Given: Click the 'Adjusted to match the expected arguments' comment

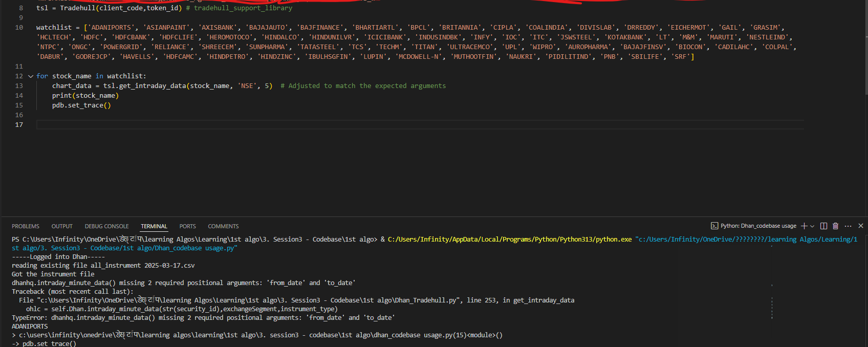Looking at the screenshot, I should coord(363,86).
